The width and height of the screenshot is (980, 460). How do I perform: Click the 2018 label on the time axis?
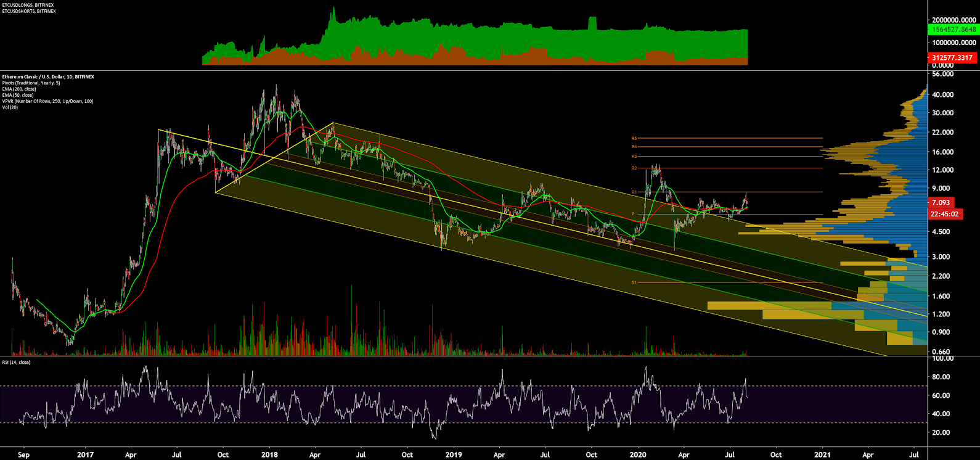(x=269, y=454)
